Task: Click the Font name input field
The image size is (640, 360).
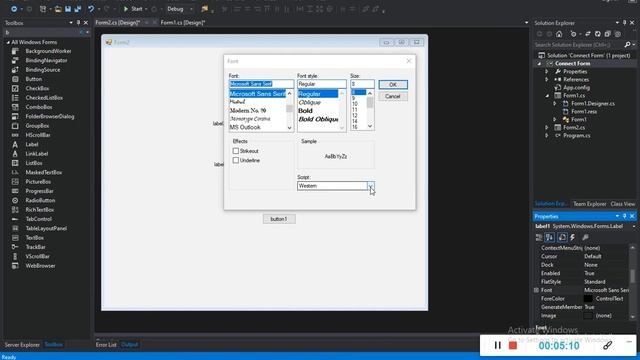Action: (x=261, y=84)
